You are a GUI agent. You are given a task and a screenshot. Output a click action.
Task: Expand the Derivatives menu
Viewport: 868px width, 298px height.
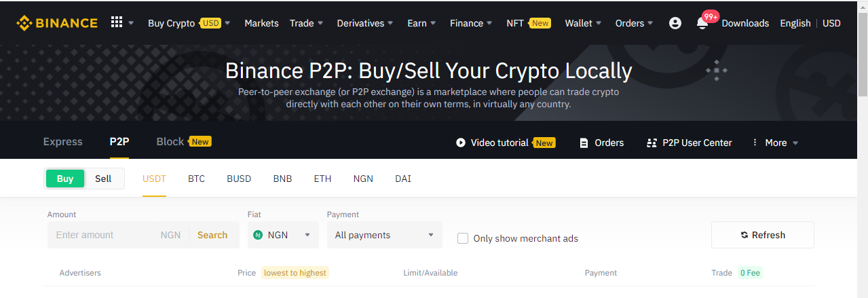click(365, 23)
